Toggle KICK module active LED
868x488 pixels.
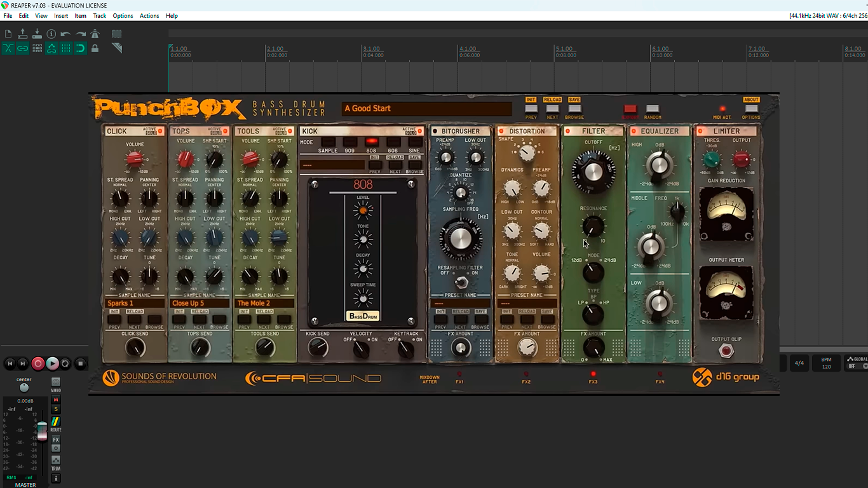[x=419, y=132]
